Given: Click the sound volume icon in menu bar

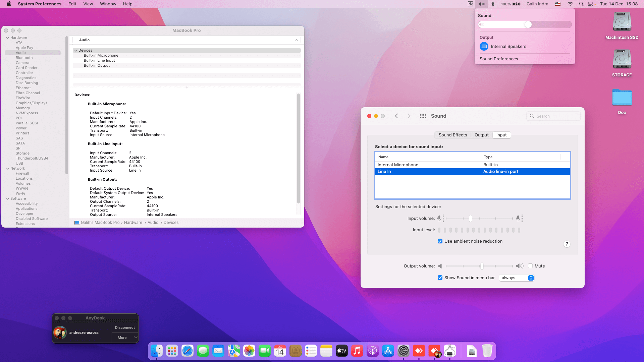Looking at the screenshot, I should coord(481,4).
